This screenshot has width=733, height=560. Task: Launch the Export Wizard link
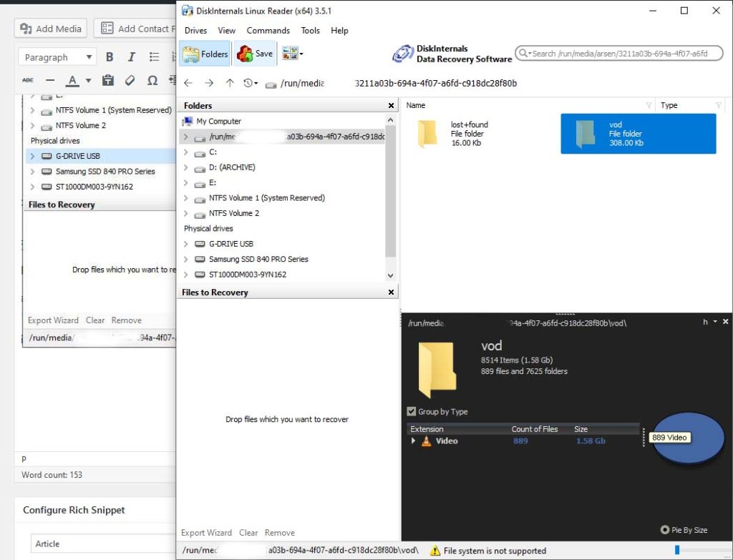click(206, 533)
